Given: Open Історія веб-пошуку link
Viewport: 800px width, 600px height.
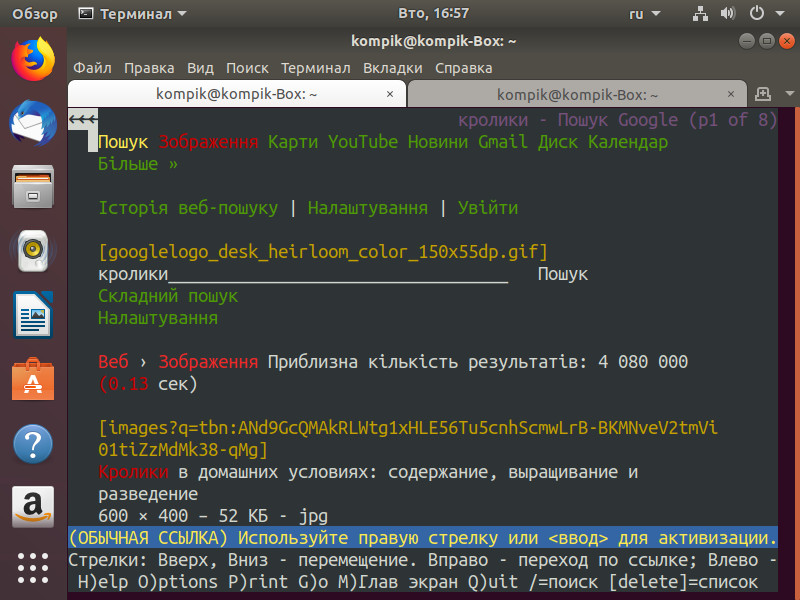Looking at the screenshot, I should pyautogui.click(x=188, y=208).
